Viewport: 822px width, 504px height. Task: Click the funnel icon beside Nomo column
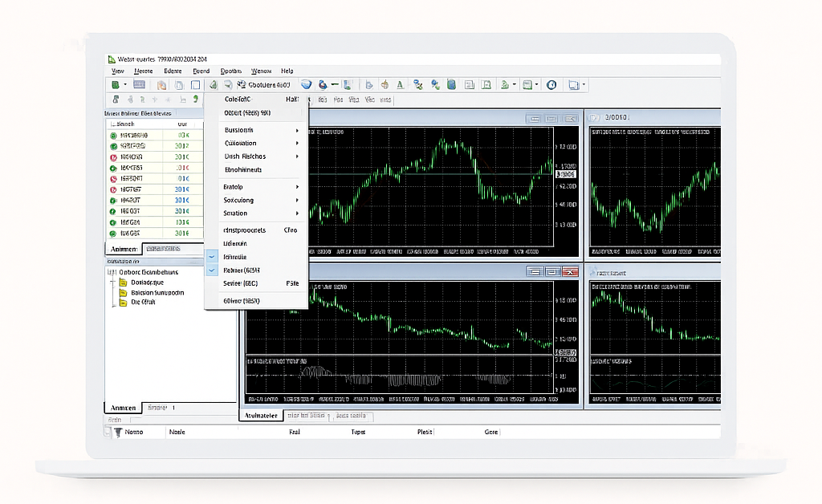click(118, 433)
